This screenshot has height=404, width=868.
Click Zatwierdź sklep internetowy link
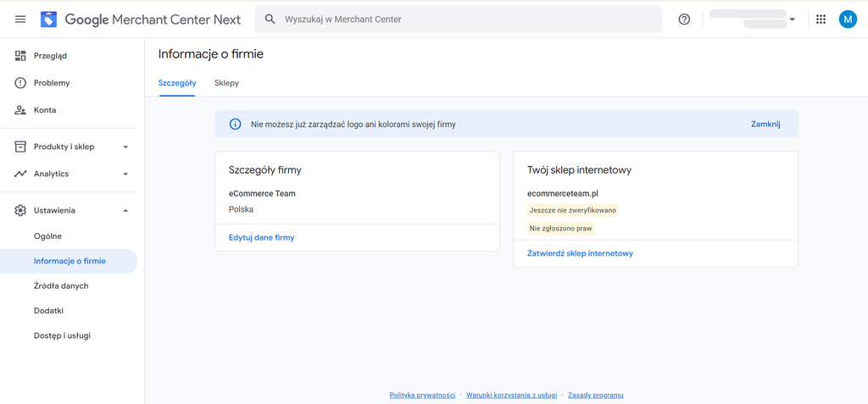580,253
